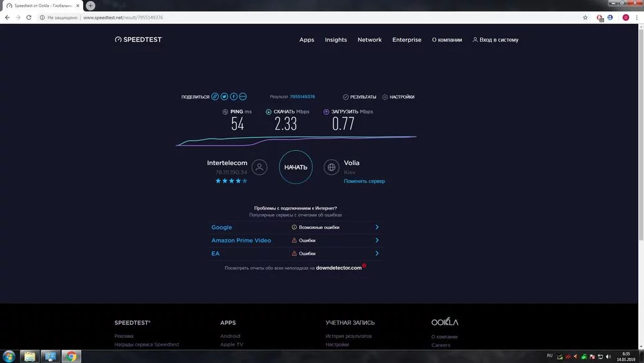Viewport: 644px width, 363px height.
Task: Open result ID 7955149376 link
Action: pos(302,97)
